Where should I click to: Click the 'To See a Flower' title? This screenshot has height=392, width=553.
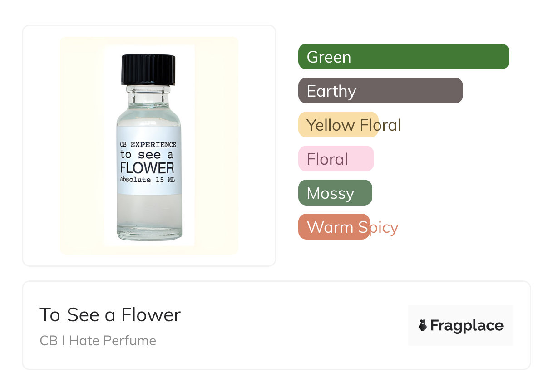110,314
